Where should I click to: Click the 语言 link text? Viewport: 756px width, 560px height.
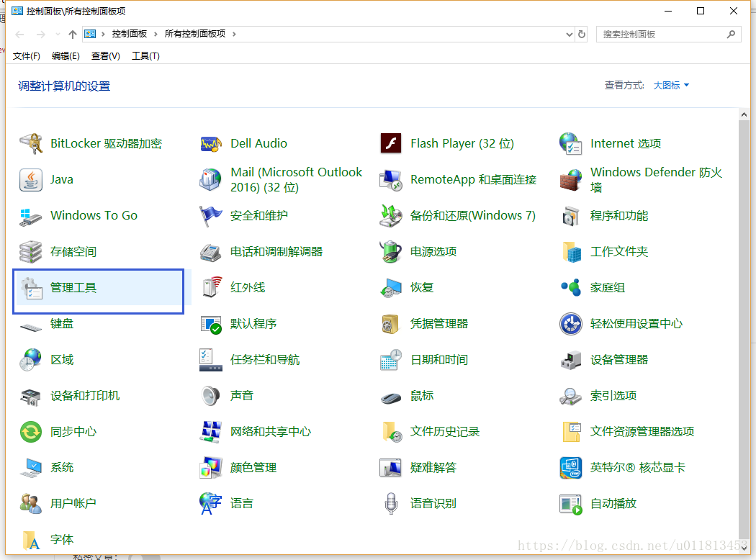pos(241,504)
